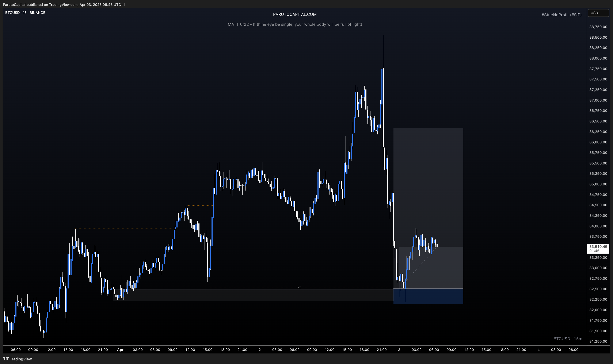613x364 pixels.
Task: Click the 84,000.00 price axis label
Action: [598, 226]
